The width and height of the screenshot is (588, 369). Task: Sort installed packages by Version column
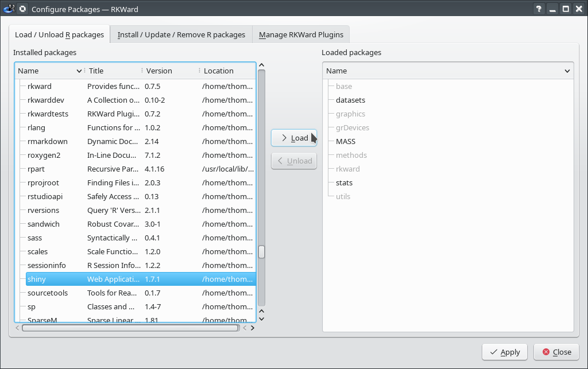(171, 71)
